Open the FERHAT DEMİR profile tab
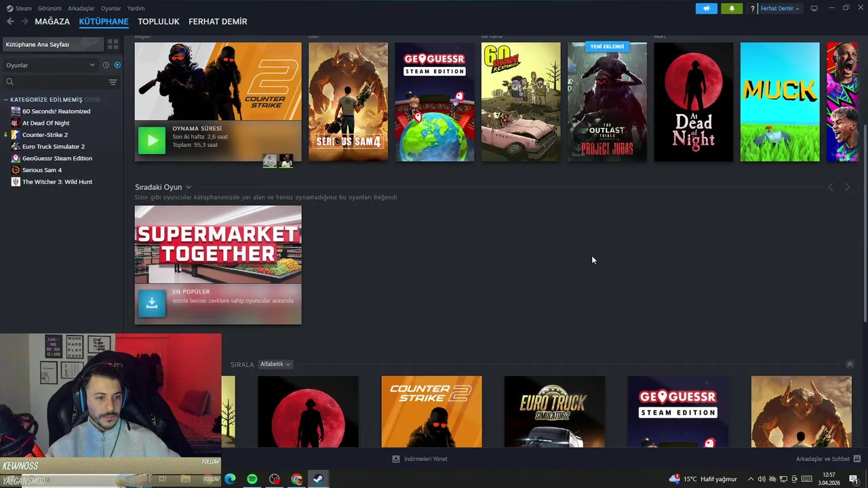The width and height of the screenshot is (868, 488). pos(218,22)
